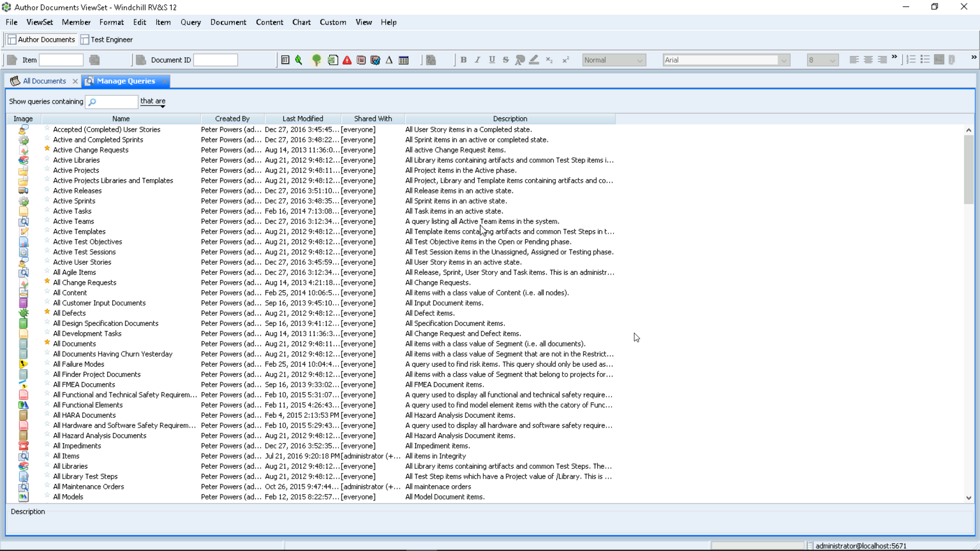Sort the table by Created By column
Viewport: 980px width, 551px height.
(232, 118)
